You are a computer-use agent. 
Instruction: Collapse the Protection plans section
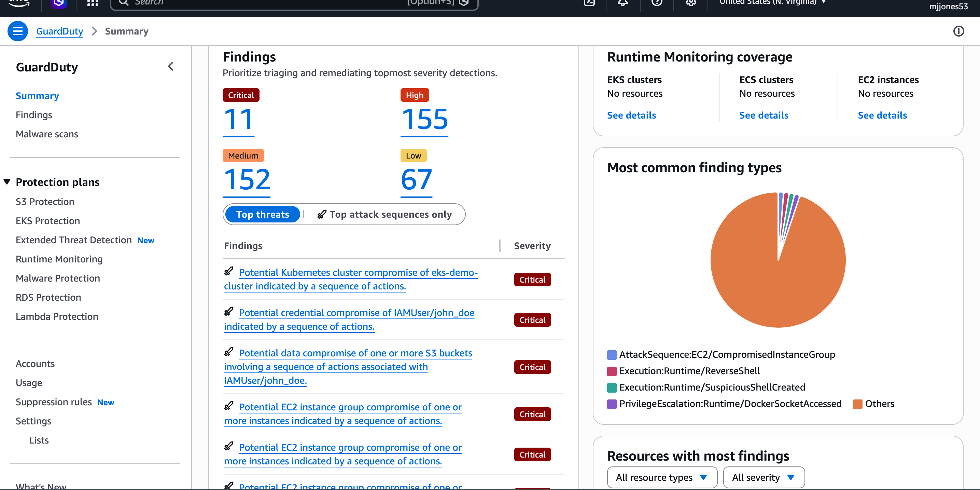[7, 182]
